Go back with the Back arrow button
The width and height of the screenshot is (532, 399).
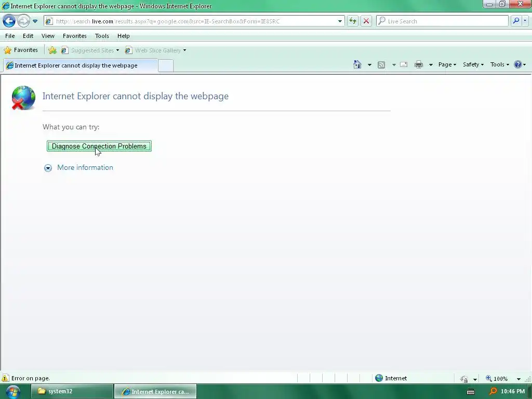[x=9, y=21]
